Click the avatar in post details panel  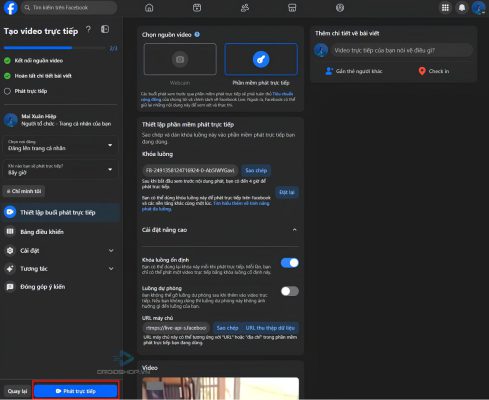pos(321,50)
